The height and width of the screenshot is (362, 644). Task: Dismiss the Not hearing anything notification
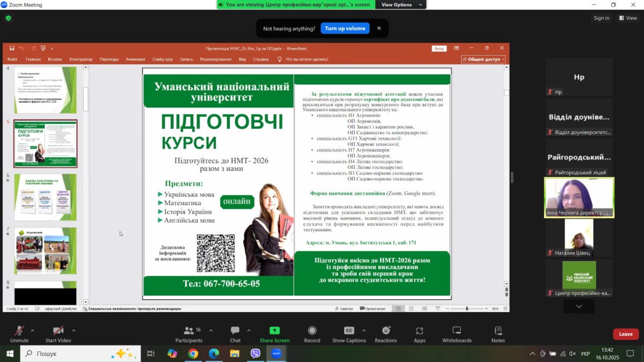click(x=379, y=28)
